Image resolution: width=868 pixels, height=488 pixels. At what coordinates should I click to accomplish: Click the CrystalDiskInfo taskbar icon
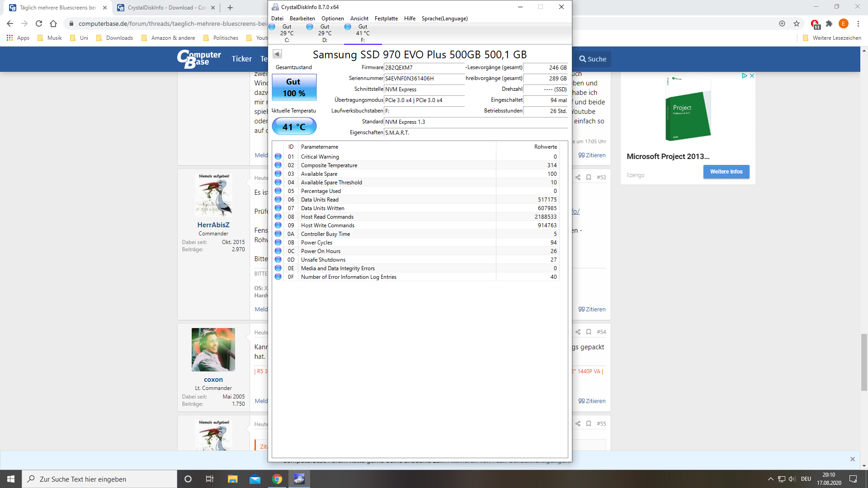pos(299,479)
